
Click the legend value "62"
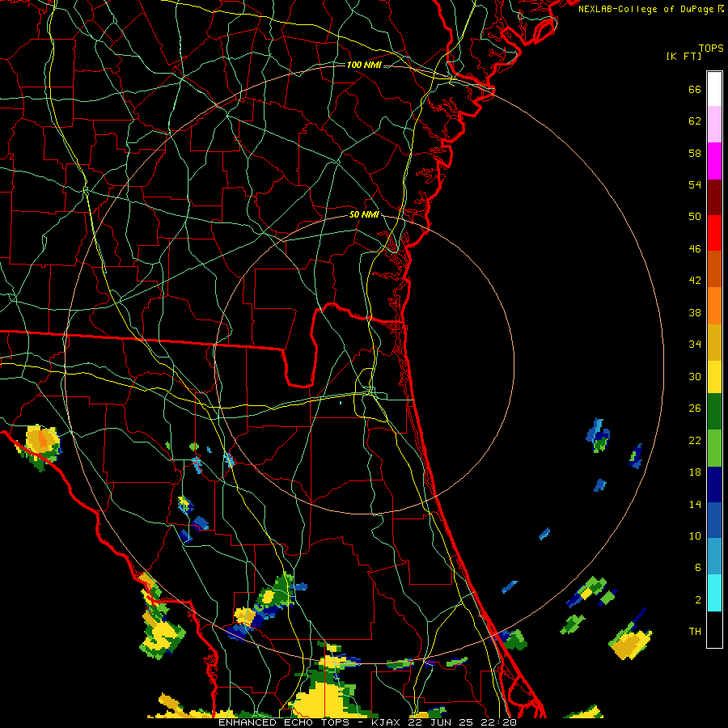(695, 121)
